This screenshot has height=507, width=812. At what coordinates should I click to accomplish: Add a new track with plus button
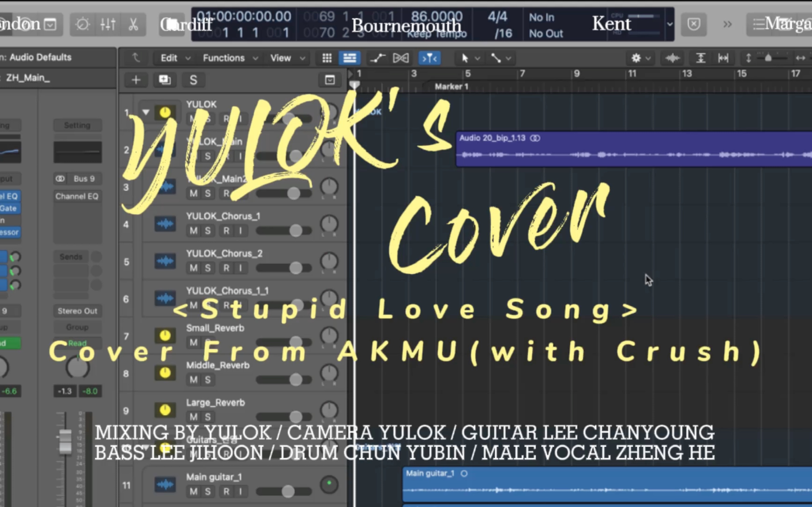(x=136, y=80)
